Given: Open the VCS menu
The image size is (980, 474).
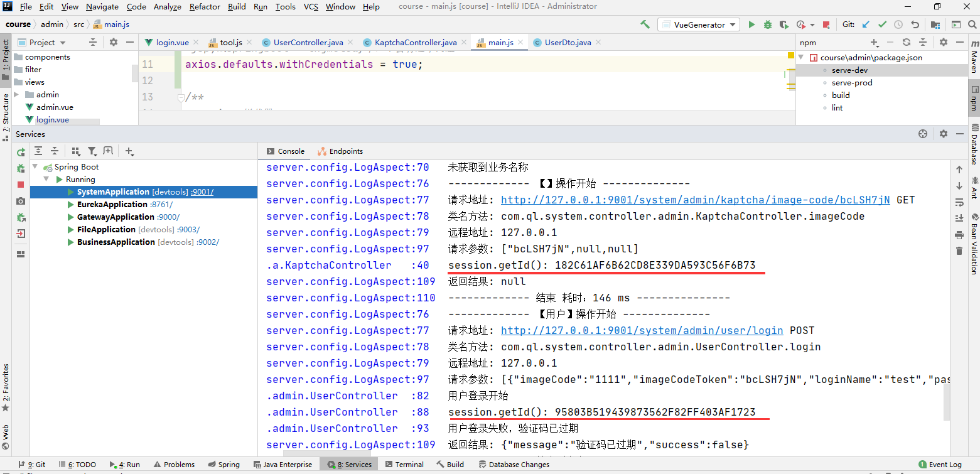Looking at the screenshot, I should (311, 6).
